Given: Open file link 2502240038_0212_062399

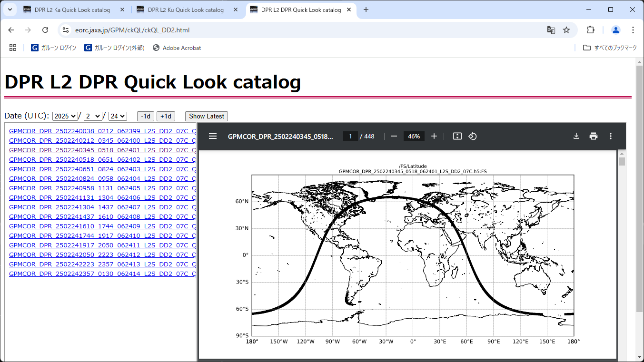Looking at the screenshot, I should click(x=102, y=131).
